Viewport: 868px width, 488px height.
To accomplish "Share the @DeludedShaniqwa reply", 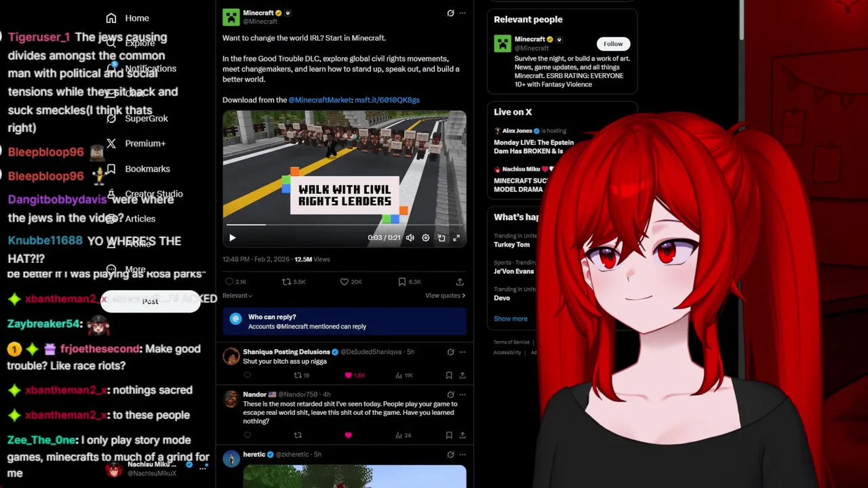I will click(x=462, y=375).
